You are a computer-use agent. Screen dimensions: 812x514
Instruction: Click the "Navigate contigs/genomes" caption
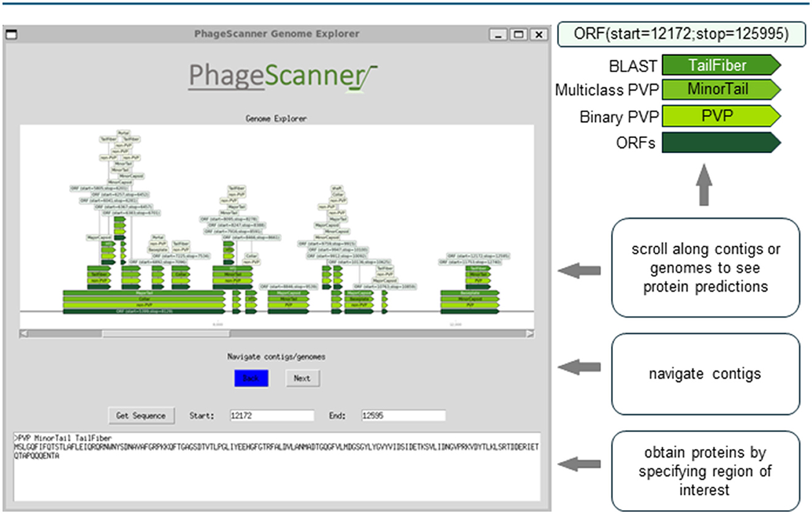pos(276,356)
